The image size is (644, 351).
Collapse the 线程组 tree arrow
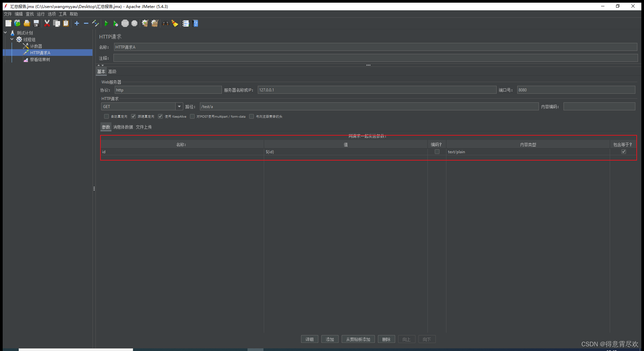[12, 39]
